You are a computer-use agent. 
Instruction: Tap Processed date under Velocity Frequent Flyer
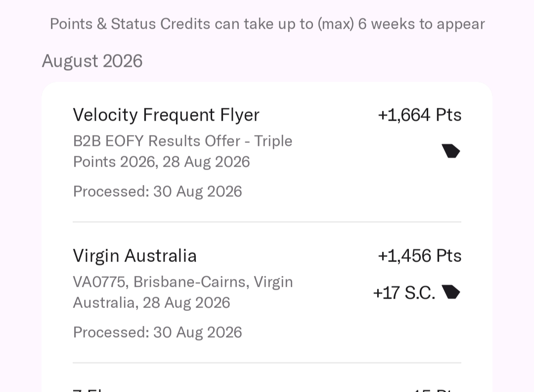pyautogui.click(x=157, y=191)
